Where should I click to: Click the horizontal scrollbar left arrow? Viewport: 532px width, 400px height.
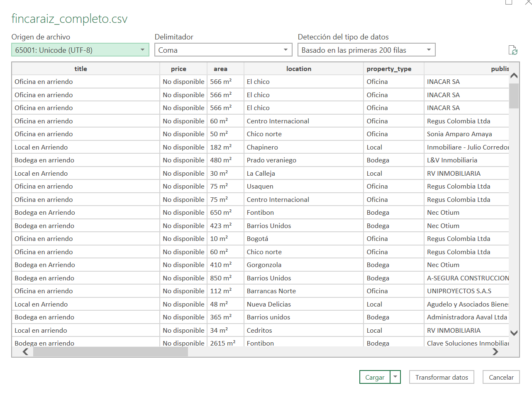25,352
